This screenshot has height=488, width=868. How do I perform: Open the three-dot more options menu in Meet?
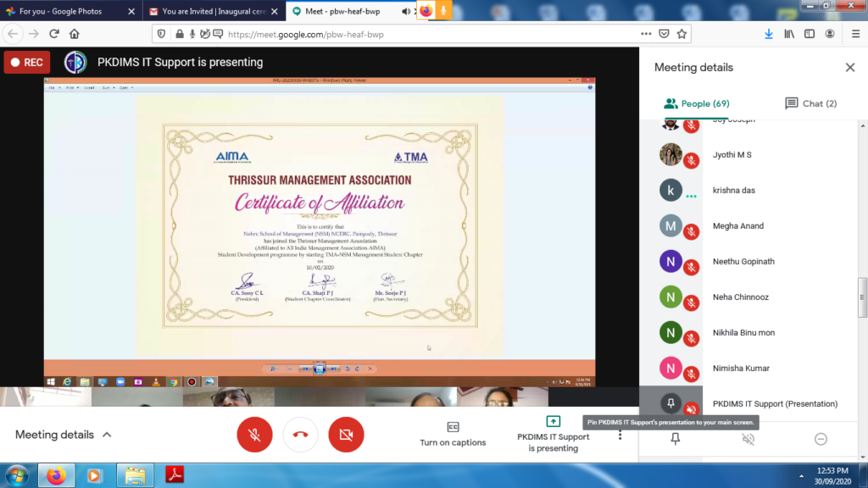pyautogui.click(x=620, y=435)
